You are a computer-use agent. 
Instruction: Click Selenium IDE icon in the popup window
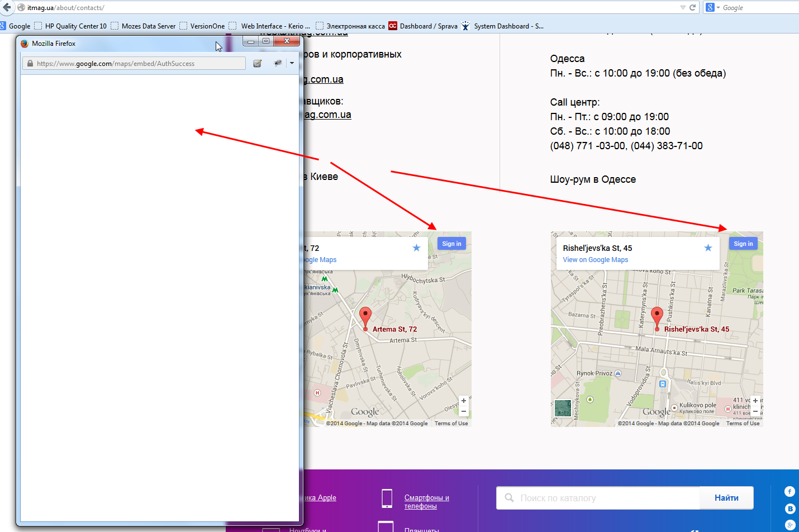coord(258,63)
